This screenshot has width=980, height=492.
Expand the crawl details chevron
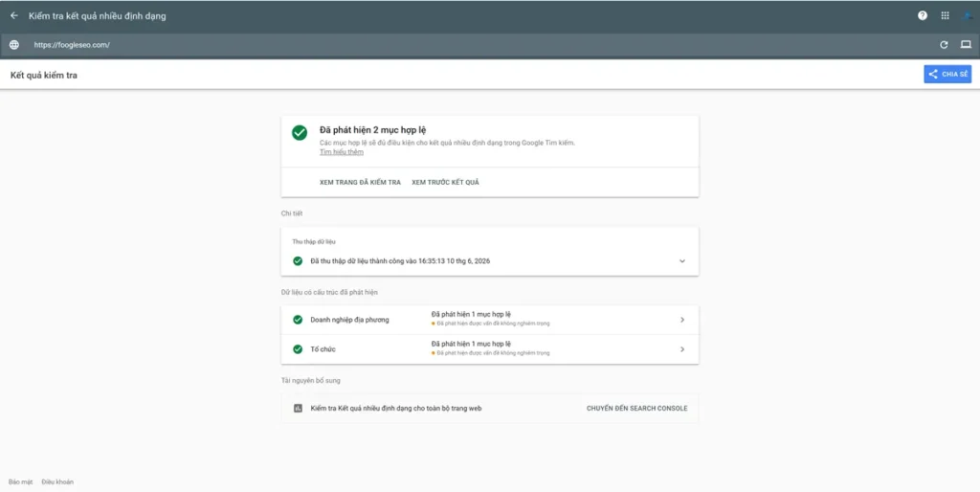681,261
